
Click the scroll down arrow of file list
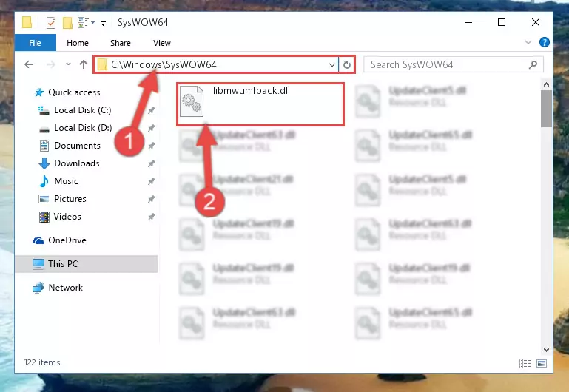546,350
